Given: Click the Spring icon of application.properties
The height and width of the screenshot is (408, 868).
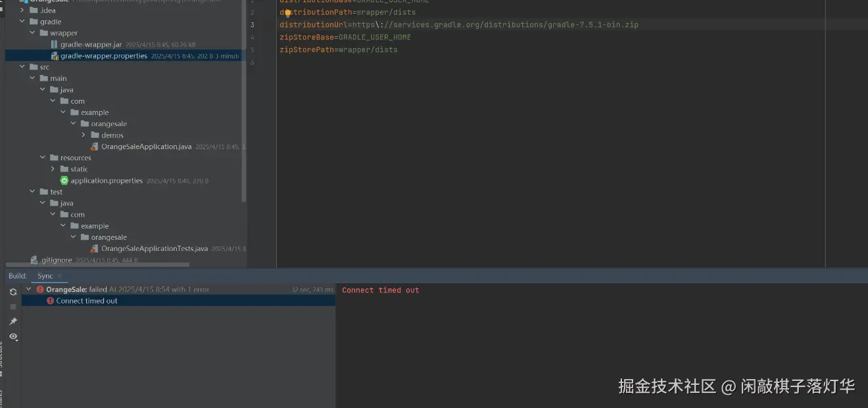Looking at the screenshot, I should [x=64, y=180].
